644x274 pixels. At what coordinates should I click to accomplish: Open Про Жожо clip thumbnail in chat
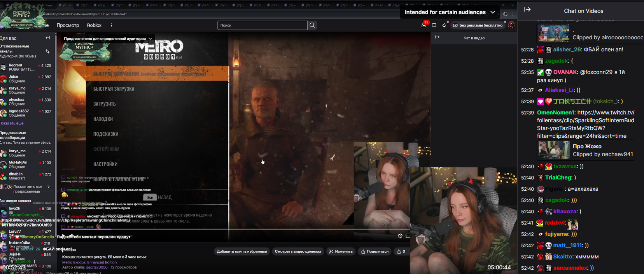pos(554,150)
